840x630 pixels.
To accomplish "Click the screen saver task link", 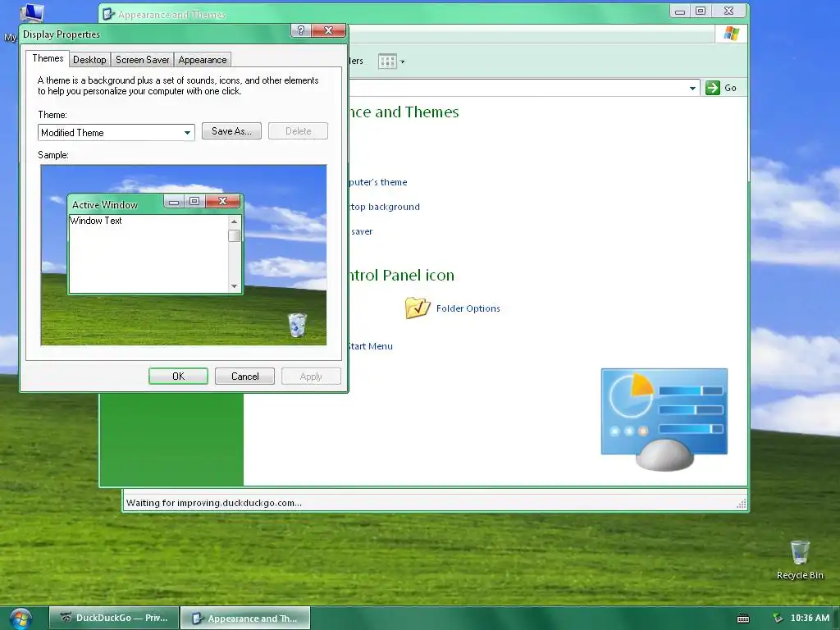I will coord(361,231).
